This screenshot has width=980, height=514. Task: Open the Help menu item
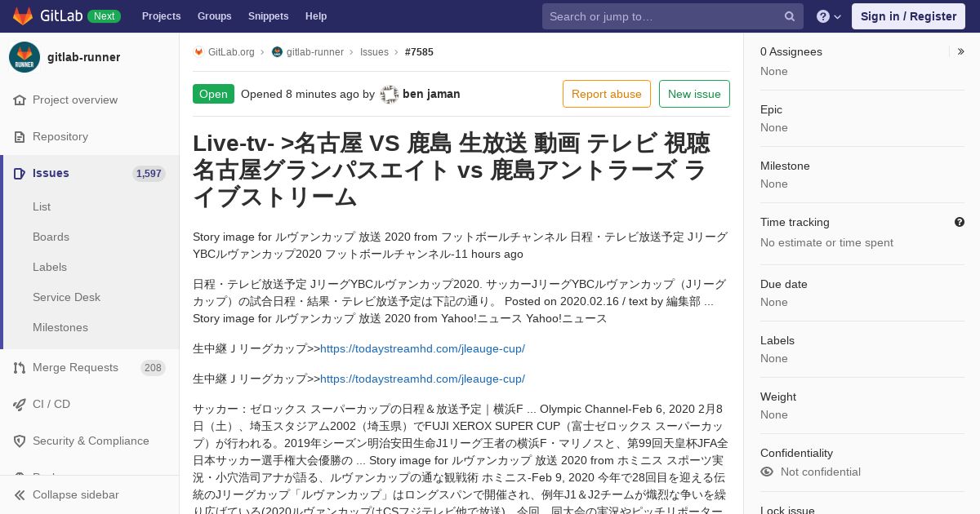[316, 16]
